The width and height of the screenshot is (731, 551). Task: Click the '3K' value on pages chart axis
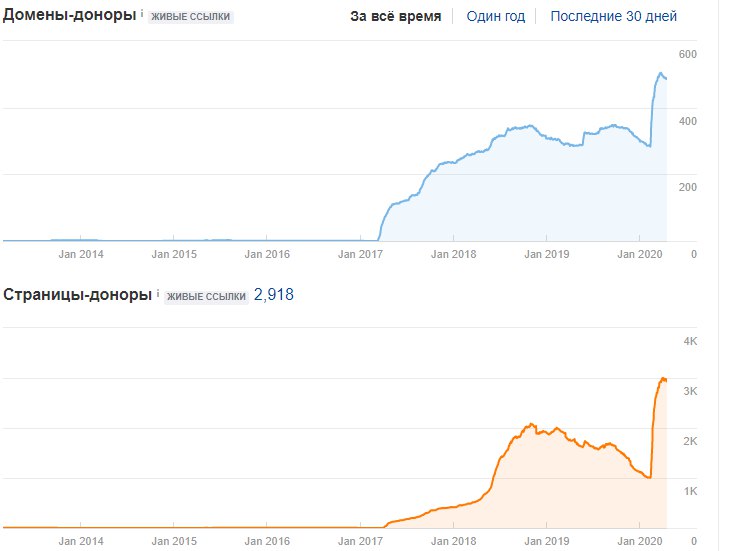click(690, 391)
